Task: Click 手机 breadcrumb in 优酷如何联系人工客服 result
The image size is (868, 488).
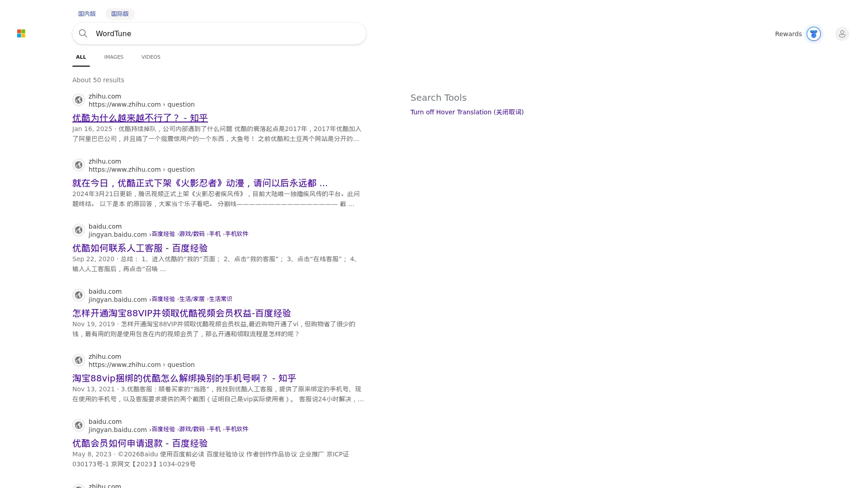Action: [x=215, y=234]
